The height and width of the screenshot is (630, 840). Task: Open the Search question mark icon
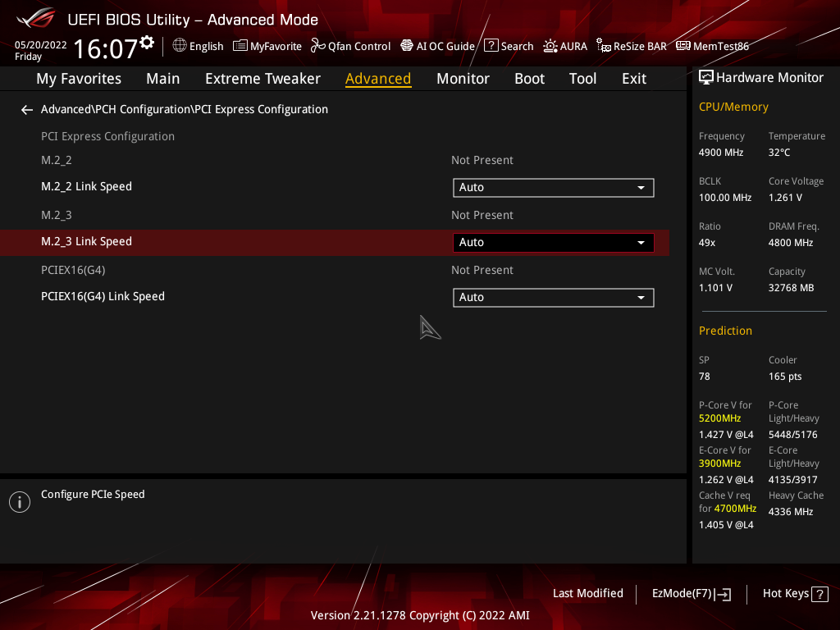491,46
